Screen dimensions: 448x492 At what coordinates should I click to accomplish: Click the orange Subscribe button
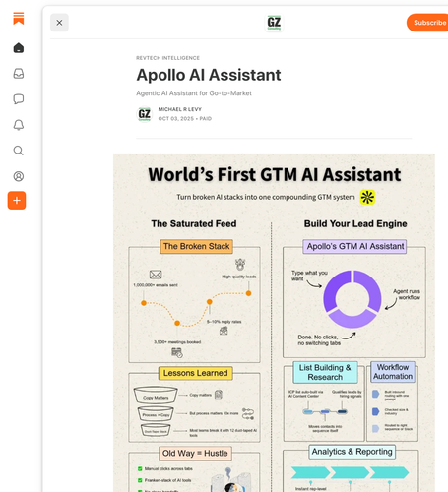pyautogui.click(x=428, y=23)
